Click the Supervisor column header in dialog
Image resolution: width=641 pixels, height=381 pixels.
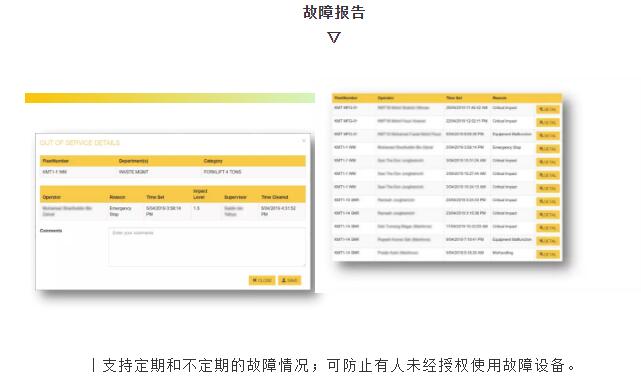click(235, 197)
